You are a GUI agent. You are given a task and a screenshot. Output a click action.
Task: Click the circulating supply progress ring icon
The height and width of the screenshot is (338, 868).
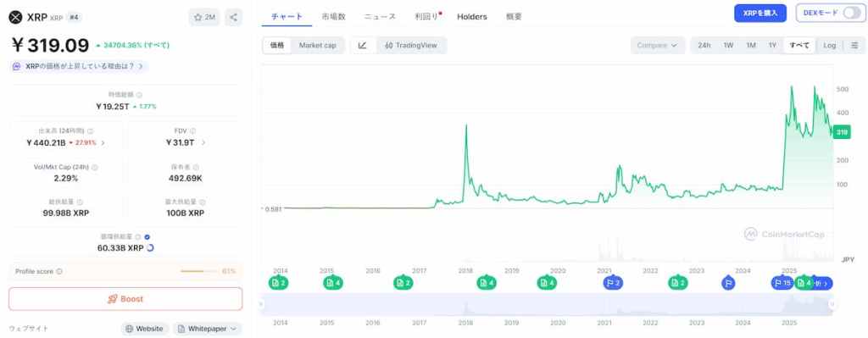pos(150,248)
